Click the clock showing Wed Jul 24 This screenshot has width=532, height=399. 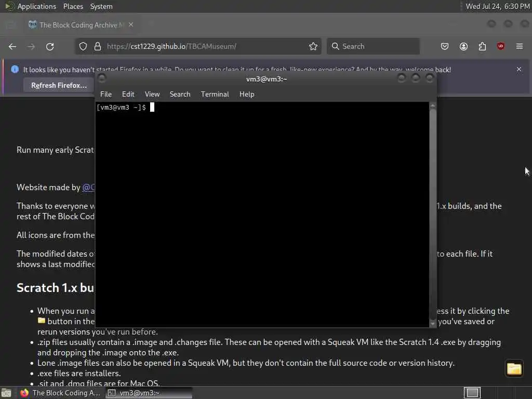click(x=497, y=6)
